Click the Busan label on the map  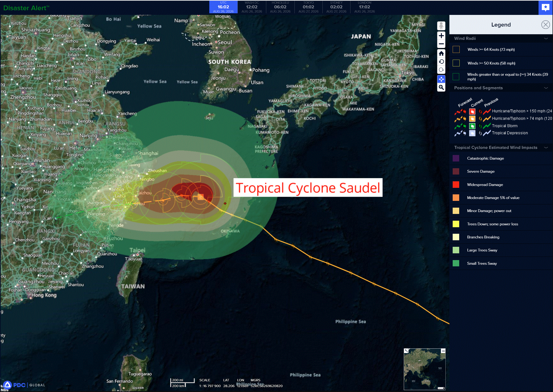tap(245, 91)
